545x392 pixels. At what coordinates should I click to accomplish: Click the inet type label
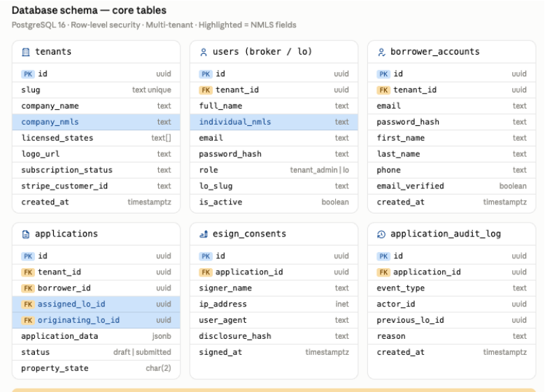tap(342, 304)
